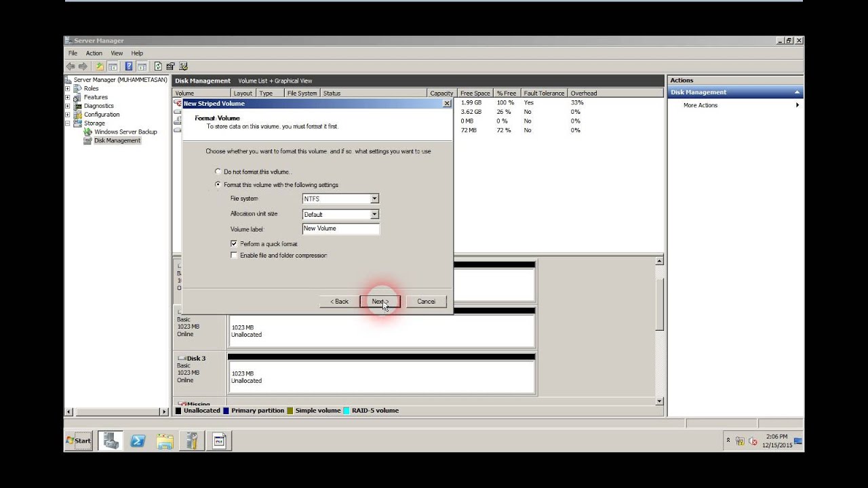868x488 pixels.
Task: Open the File system NTFS dropdown
Action: coord(374,199)
